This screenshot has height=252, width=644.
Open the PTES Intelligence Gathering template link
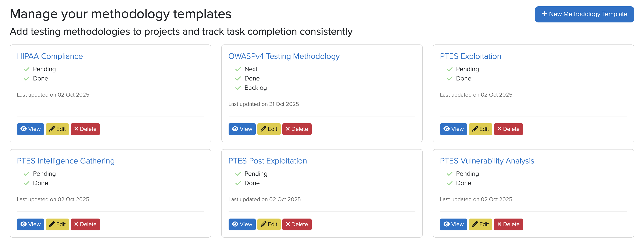pyautogui.click(x=66, y=161)
